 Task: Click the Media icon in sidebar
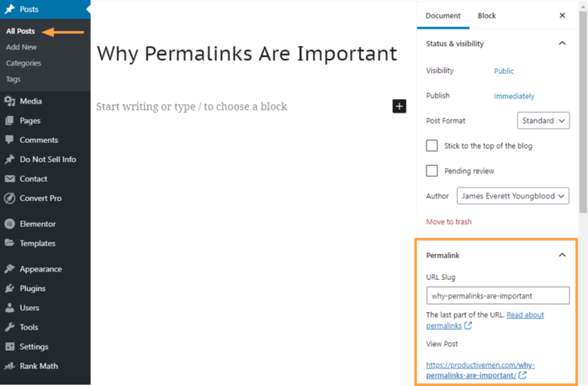(9, 101)
